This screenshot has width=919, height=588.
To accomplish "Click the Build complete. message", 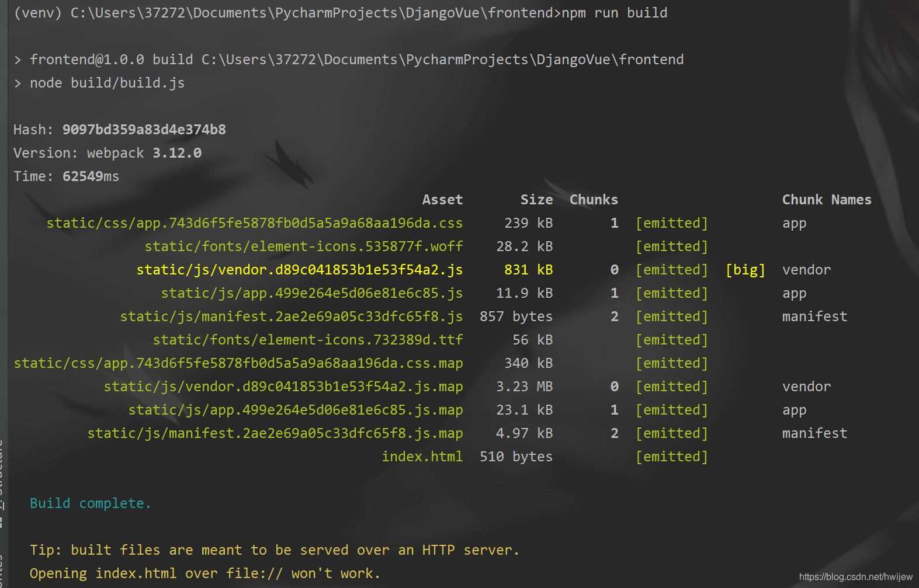I will (x=91, y=503).
